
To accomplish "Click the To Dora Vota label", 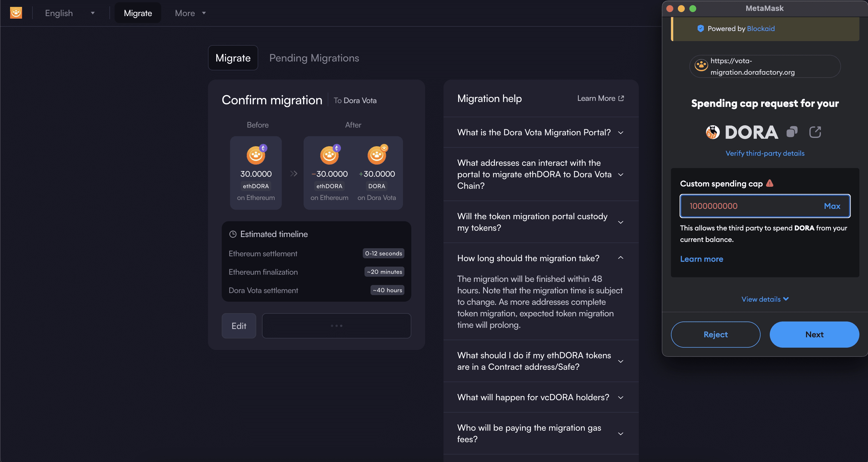I will pyautogui.click(x=355, y=101).
